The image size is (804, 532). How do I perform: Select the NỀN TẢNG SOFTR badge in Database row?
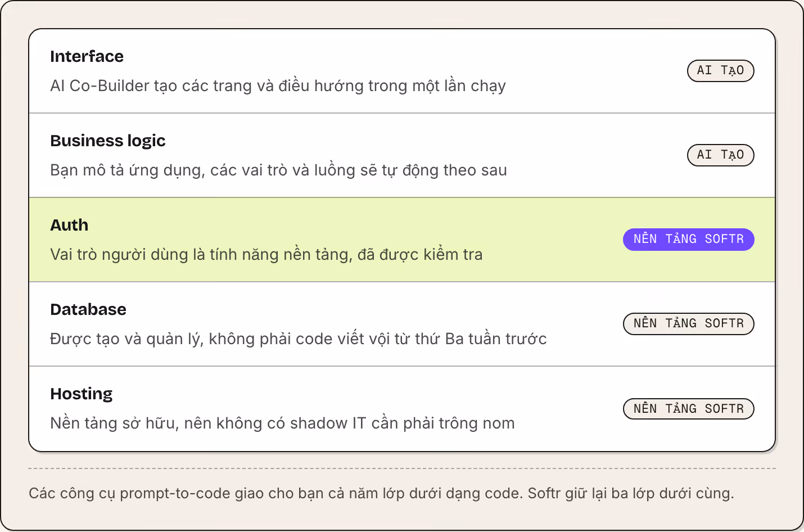[x=688, y=324]
